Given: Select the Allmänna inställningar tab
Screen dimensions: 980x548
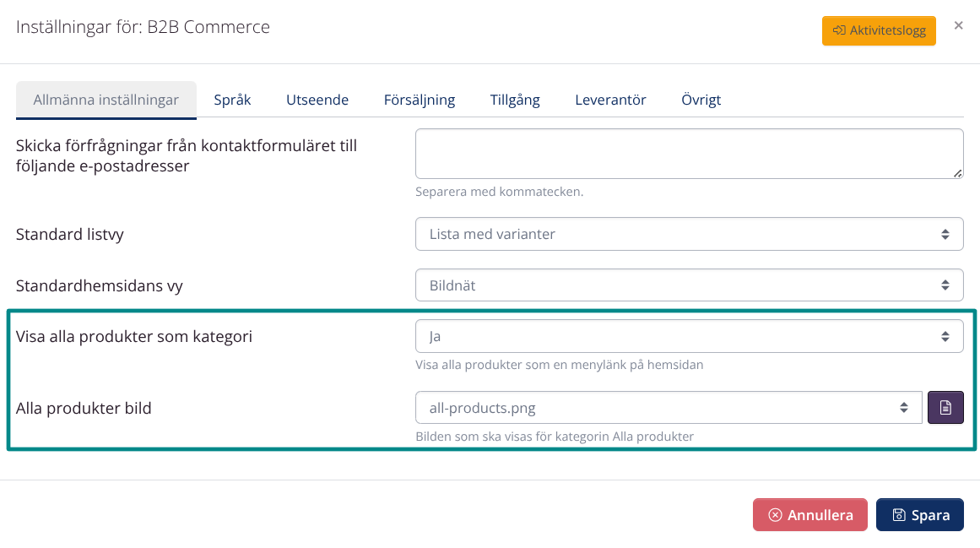Looking at the screenshot, I should 106,99.
